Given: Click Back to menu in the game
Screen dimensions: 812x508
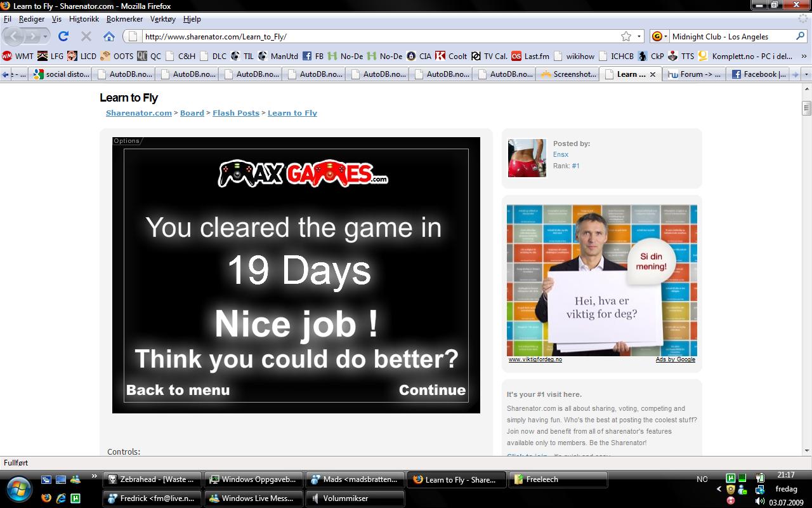Looking at the screenshot, I should tap(178, 390).
